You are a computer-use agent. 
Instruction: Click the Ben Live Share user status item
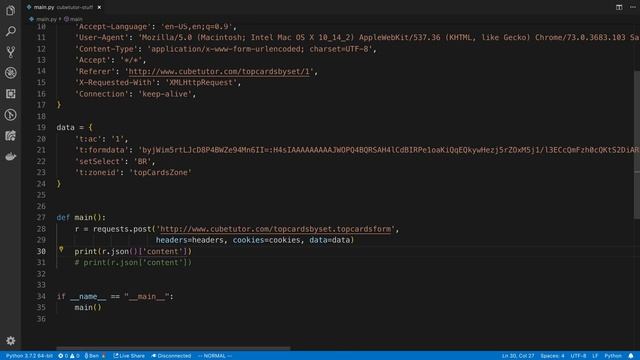pyautogui.click(x=94, y=356)
